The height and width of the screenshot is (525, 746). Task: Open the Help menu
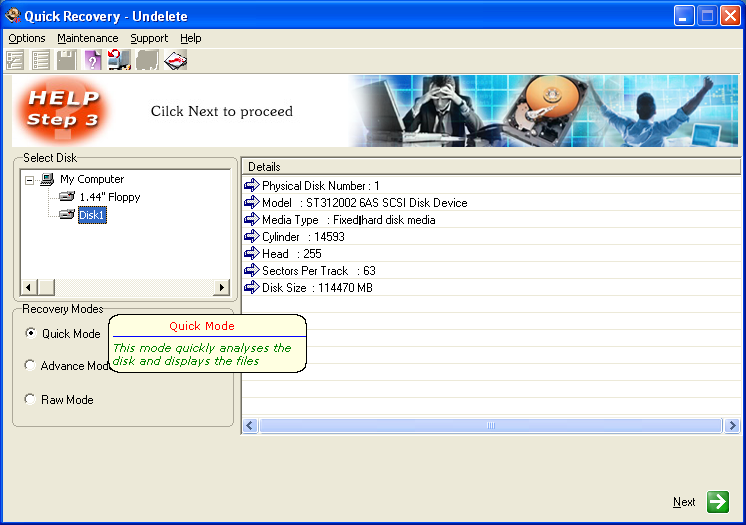[x=190, y=38]
